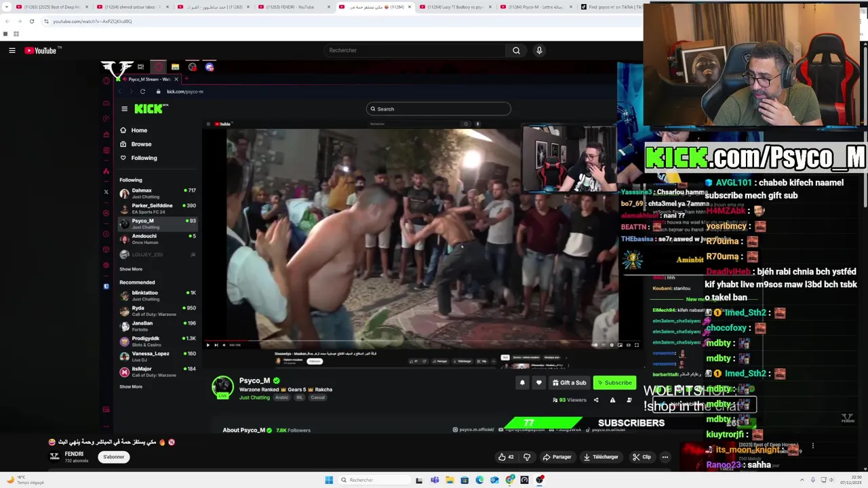
Task: Open the weather widget on taskbar
Action: pos(24,480)
